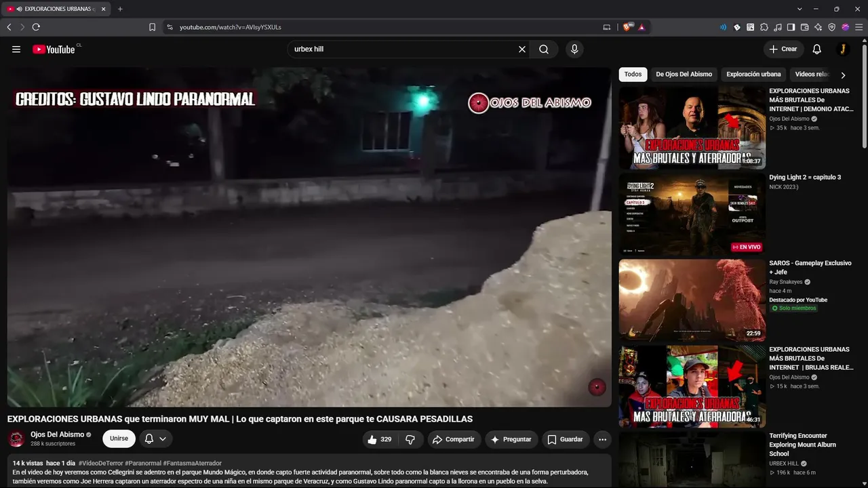868x488 pixels.
Task: Open the tab search dropdown arrow
Action: [x=800, y=9]
